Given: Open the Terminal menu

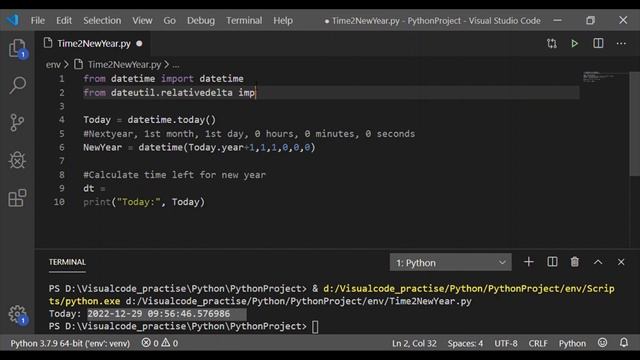Looking at the screenshot, I should coord(244,20).
